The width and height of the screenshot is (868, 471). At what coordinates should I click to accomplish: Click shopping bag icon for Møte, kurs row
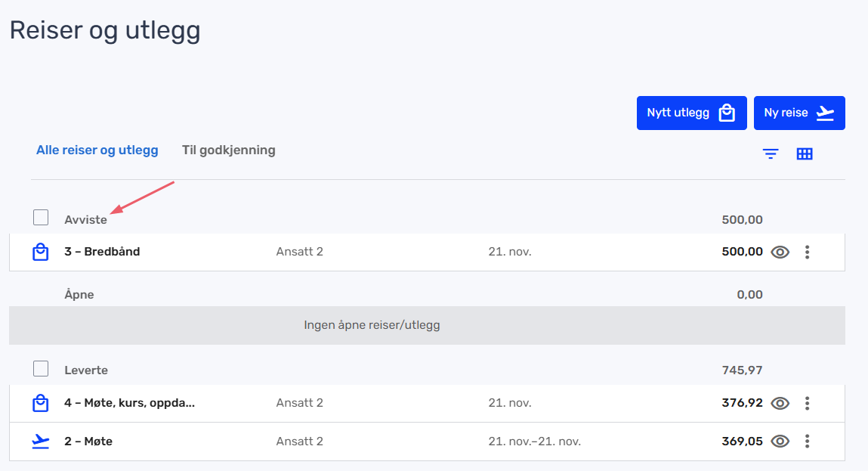click(x=41, y=404)
